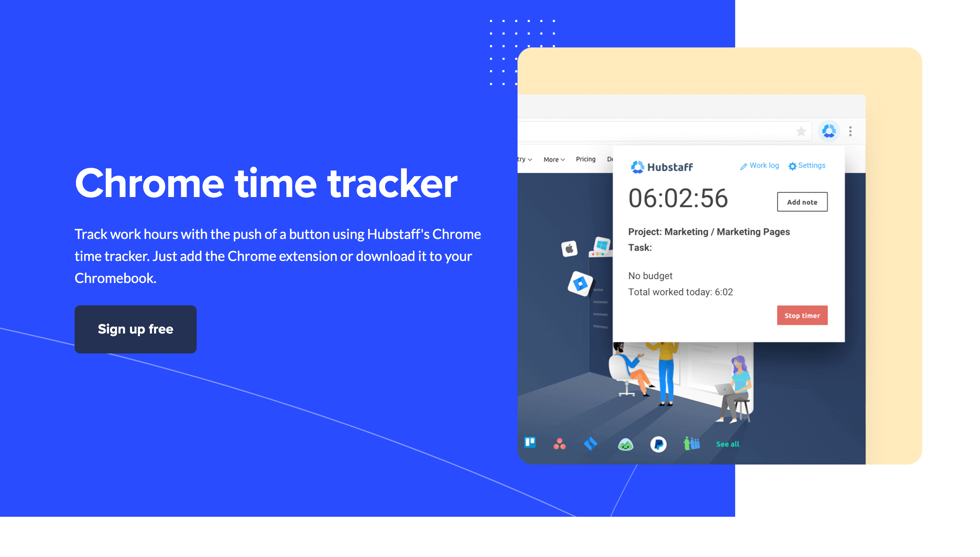Click the star/bookmark icon in browser
Viewport: 980px width, 557px height.
[x=800, y=131]
